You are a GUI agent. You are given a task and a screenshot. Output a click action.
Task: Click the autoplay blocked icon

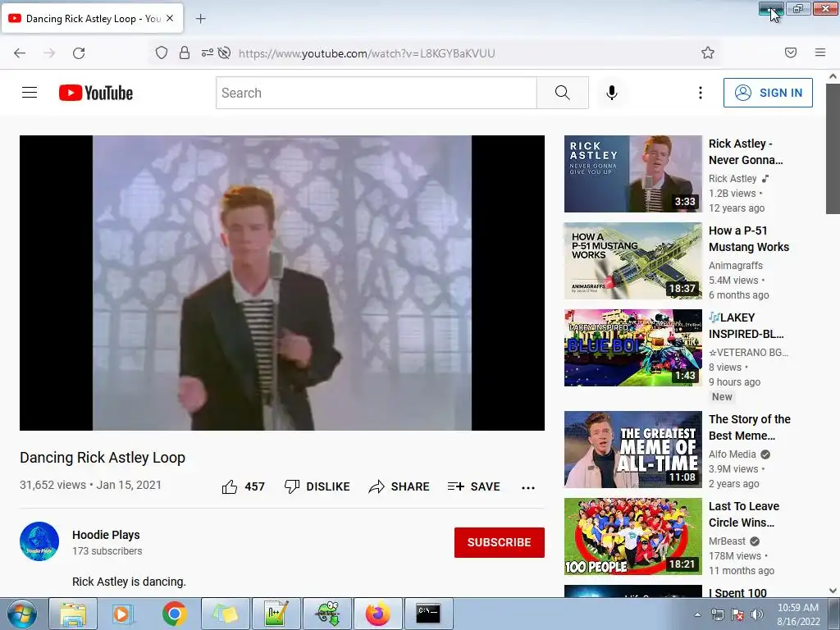pos(225,52)
